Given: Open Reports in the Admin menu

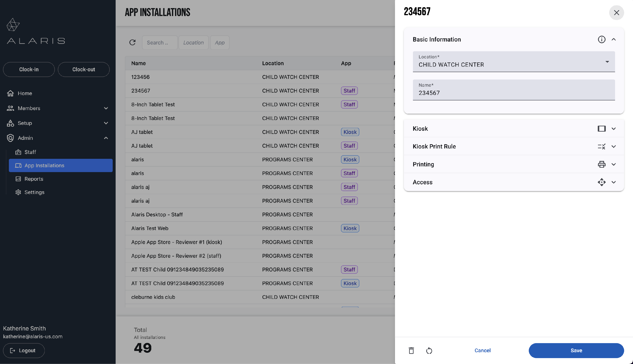Looking at the screenshot, I should pyautogui.click(x=34, y=179).
